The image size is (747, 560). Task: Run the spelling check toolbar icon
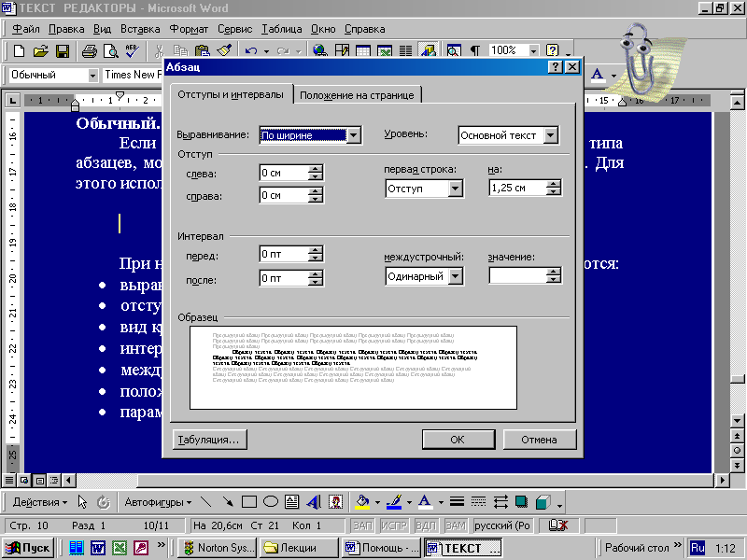point(132,50)
